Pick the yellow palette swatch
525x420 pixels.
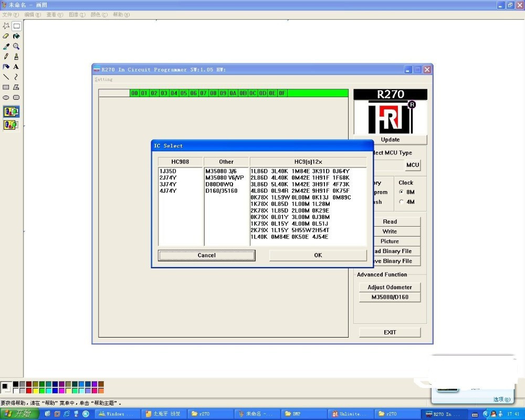point(36,390)
